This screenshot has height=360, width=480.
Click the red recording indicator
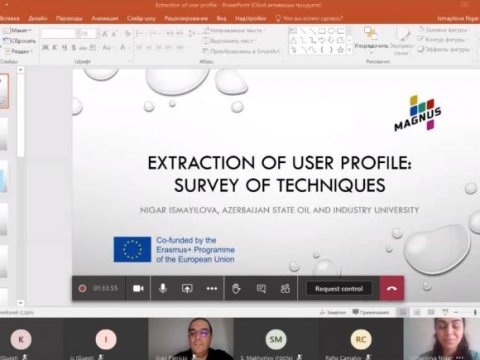click(x=82, y=288)
